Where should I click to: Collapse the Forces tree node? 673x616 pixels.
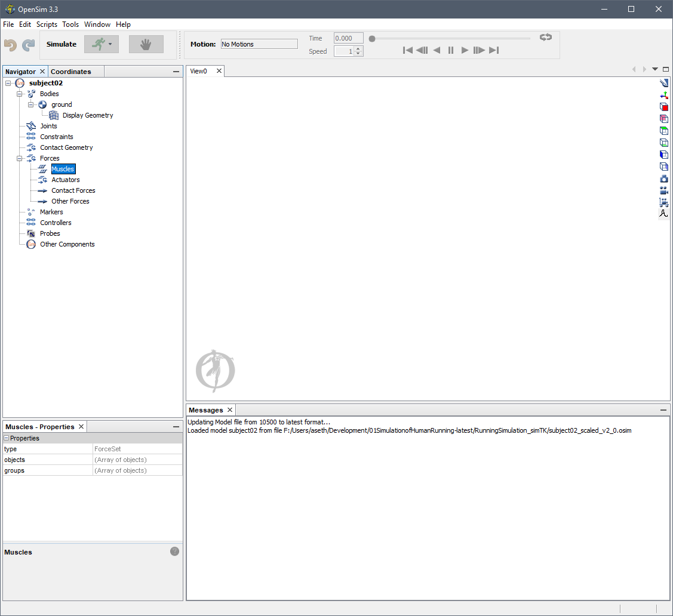pos(20,158)
